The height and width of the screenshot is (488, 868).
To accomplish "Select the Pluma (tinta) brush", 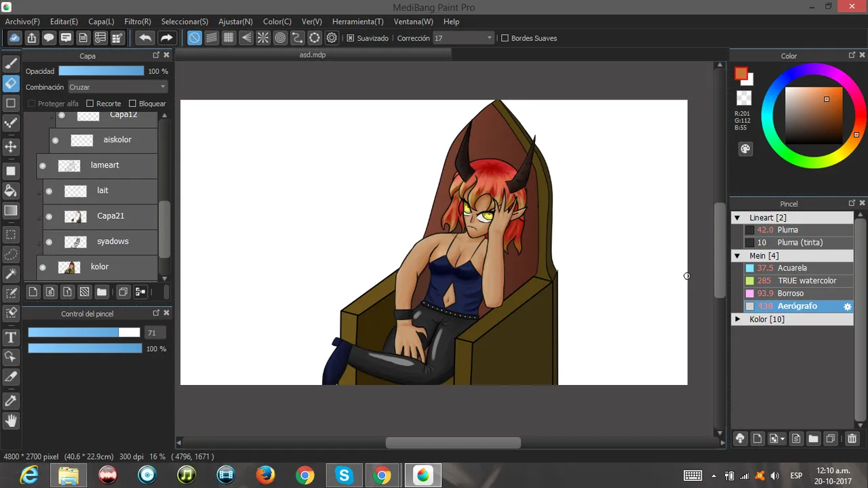I will pyautogui.click(x=792, y=243).
